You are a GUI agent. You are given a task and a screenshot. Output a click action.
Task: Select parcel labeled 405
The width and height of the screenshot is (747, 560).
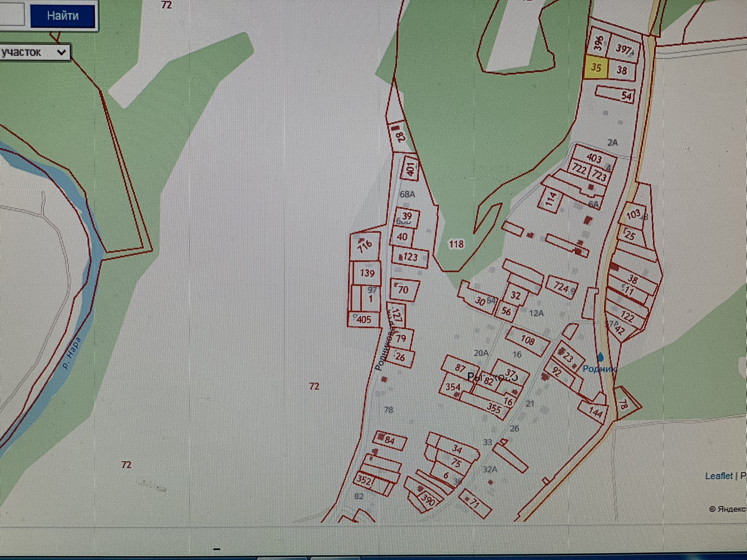click(364, 319)
